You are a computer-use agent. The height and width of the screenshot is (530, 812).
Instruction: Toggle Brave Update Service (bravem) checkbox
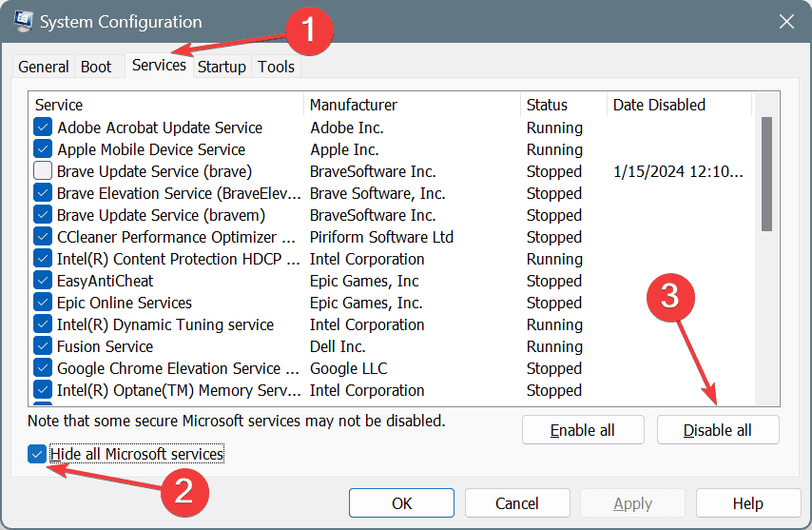(43, 214)
